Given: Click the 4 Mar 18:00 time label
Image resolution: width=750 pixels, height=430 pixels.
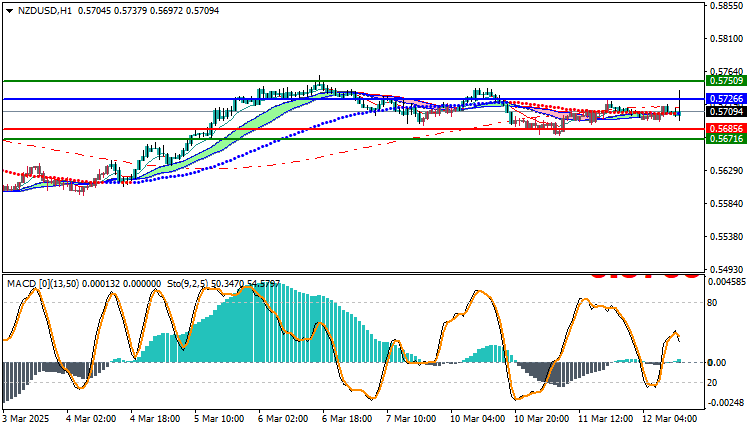Looking at the screenshot, I should pos(155,419).
